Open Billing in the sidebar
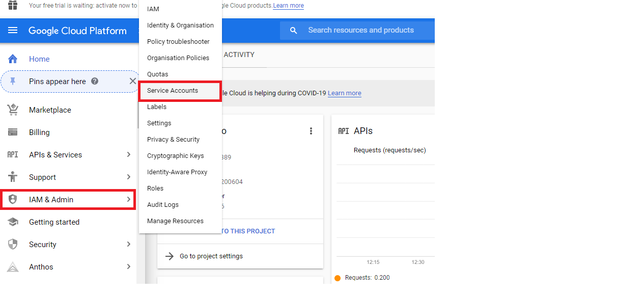 coord(39,132)
